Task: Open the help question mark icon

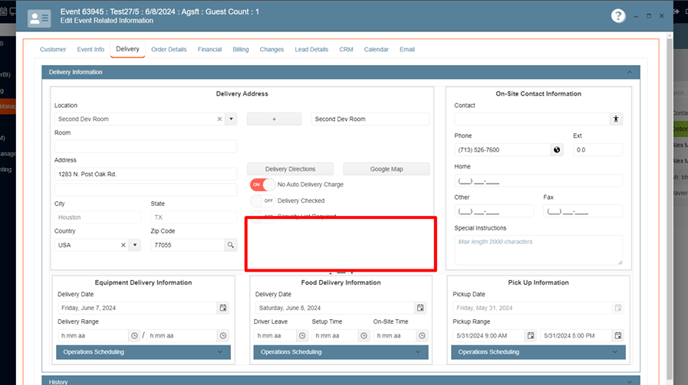Action: tap(618, 16)
